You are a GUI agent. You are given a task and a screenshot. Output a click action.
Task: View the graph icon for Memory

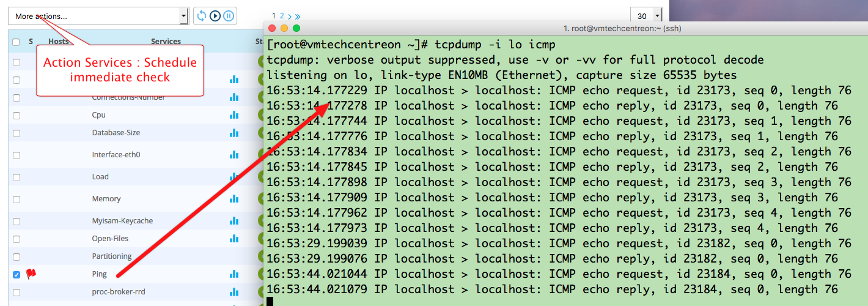point(234,199)
